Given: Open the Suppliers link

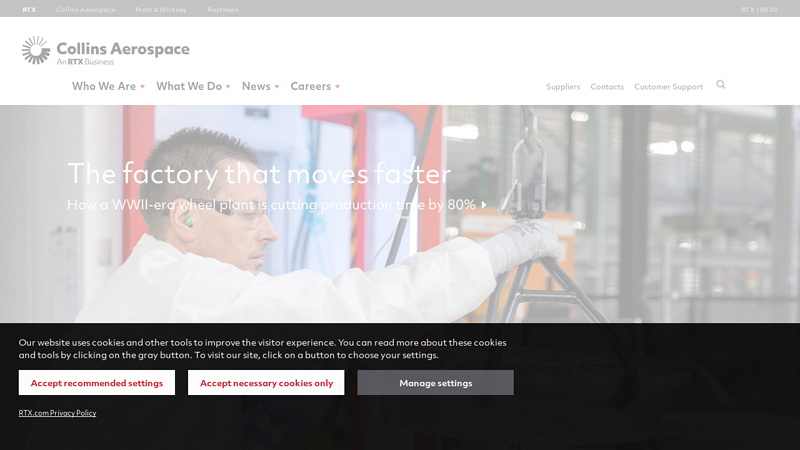Looking at the screenshot, I should click(563, 87).
